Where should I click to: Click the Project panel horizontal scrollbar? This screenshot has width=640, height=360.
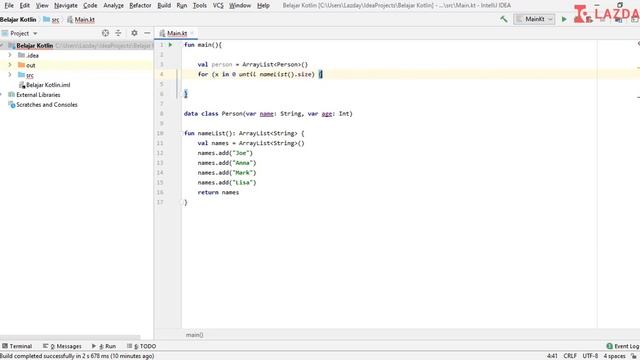point(70,338)
